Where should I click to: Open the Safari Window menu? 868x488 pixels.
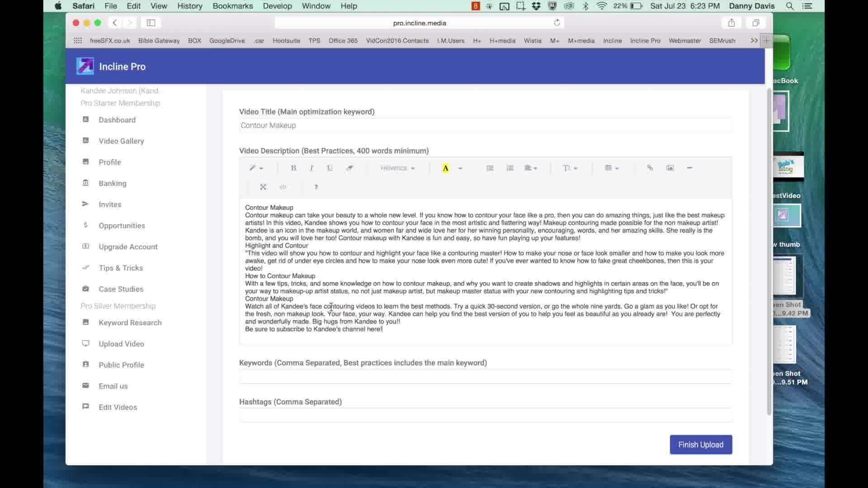point(316,6)
